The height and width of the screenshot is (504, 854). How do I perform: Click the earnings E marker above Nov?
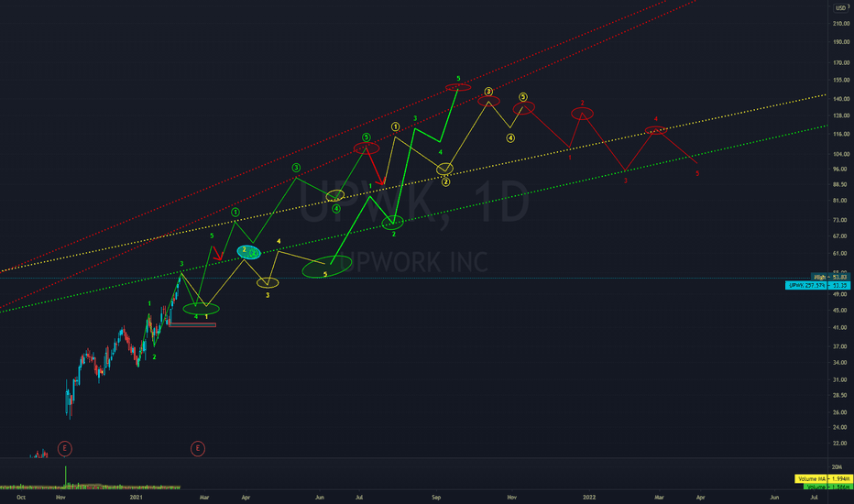(x=65, y=448)
